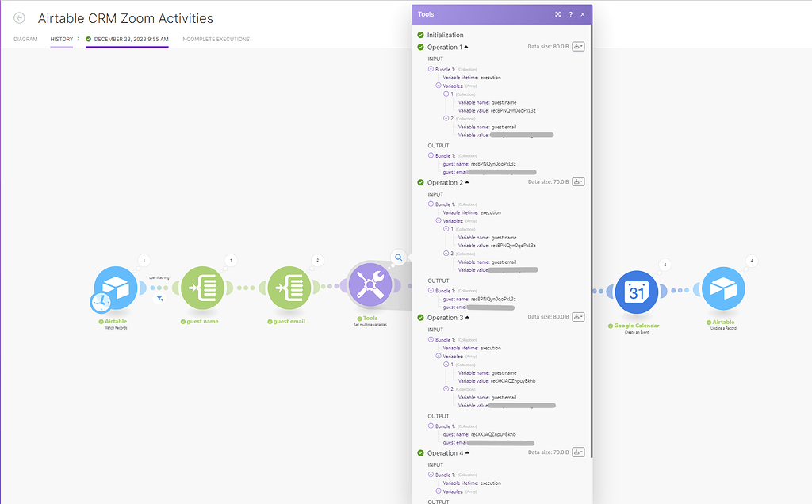Collapse variable collection 2 in Operation 3 input
The width and height of the screenshot is (812, 504).
[446, 388]
